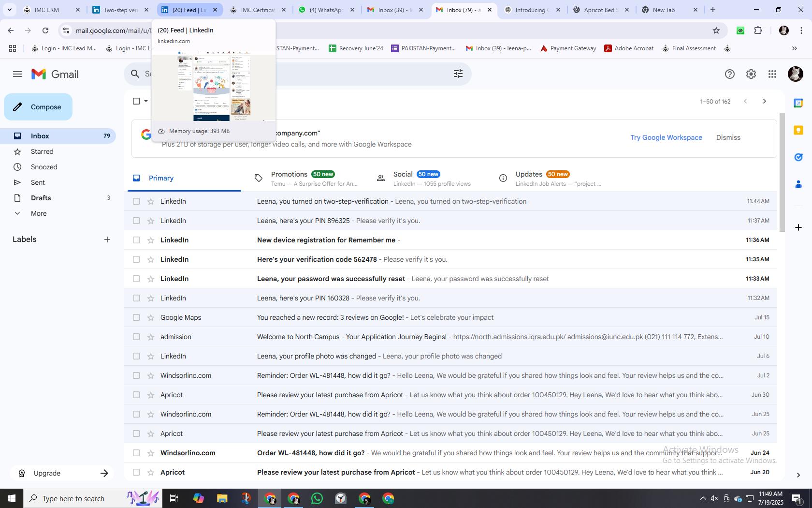Open select dropdown arrow beside checkbox
Image resolution: width=812 pixels, height=508 pixels.
(146, 101)
